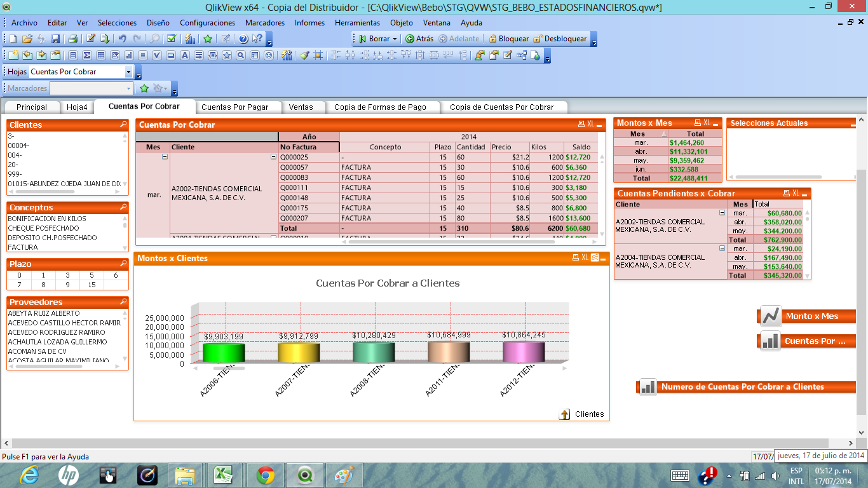Click the Format Painter brush icon
Screen dimensions: 868x488
coord(304,55)
